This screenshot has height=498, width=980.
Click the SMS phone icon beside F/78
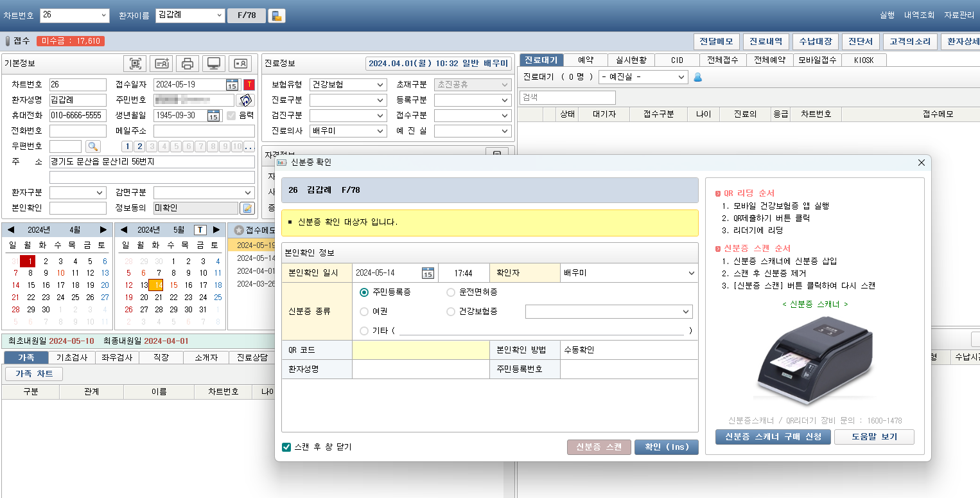click(x=277, y=16)
